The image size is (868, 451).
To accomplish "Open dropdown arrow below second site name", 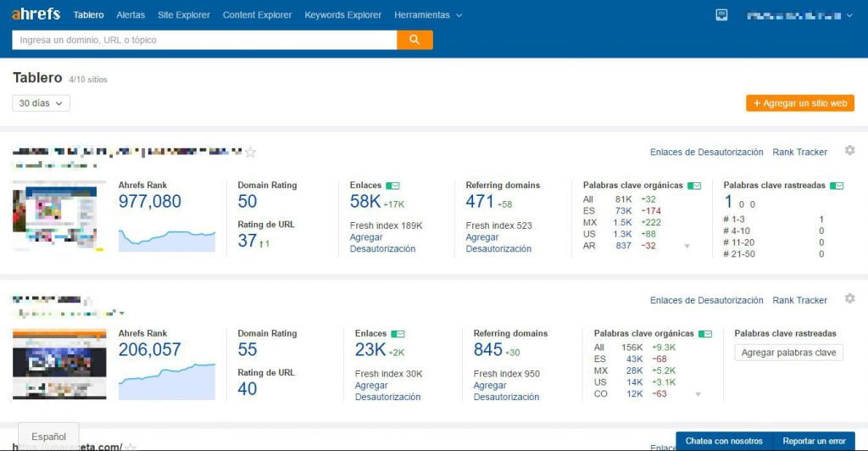I will 122,313.
